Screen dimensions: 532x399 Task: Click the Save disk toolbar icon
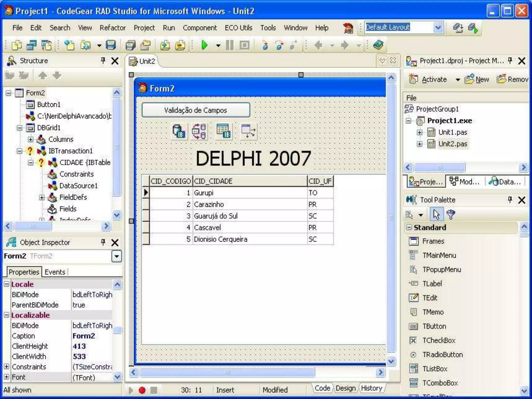(111, 45)
